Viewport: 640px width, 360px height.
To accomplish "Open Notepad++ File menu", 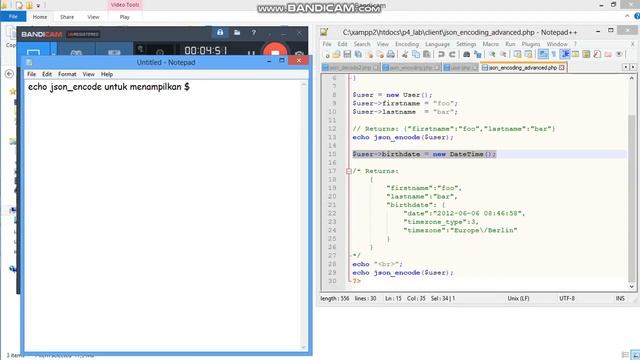I will tap(327, 44).
